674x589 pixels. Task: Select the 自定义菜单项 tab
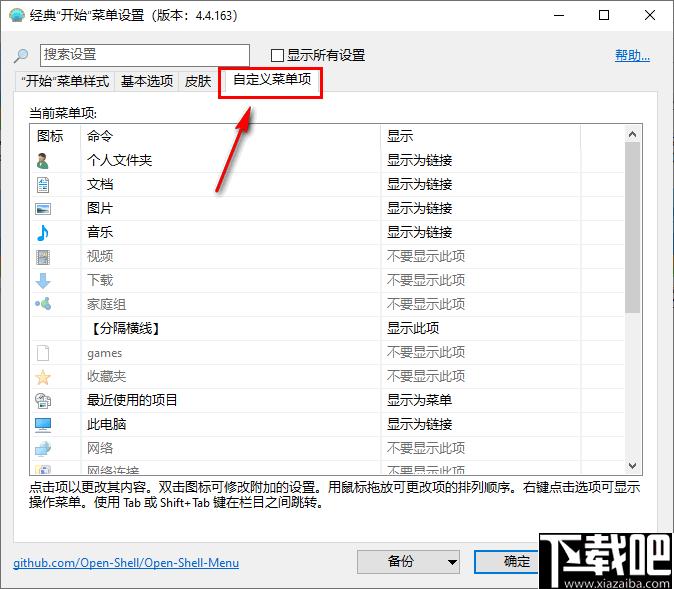[272, 80]
